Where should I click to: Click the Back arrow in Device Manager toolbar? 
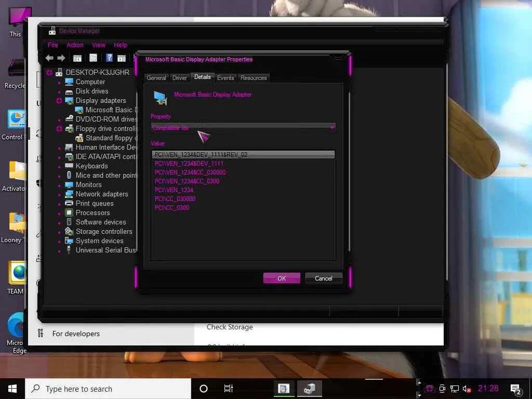tap(49, 58)
